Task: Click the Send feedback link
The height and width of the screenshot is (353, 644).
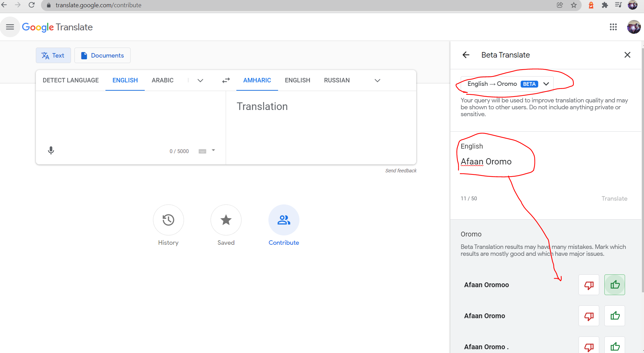Action: tap(401, 171)
